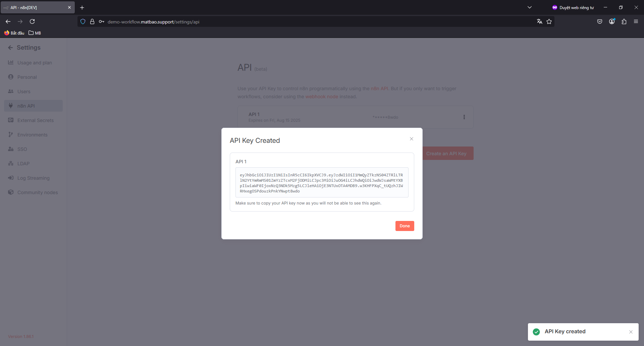Click the address bar URL
644x346 pixels.
point(153,22)
